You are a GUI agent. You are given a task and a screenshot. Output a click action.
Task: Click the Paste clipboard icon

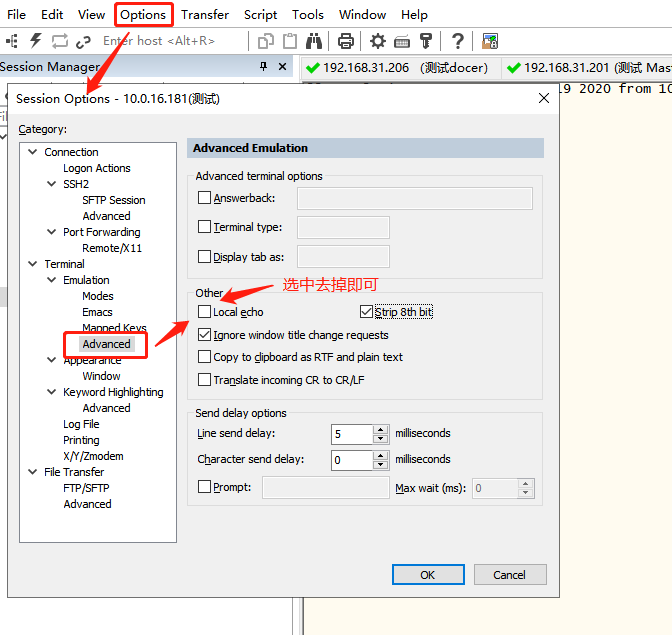pos(290,41)
